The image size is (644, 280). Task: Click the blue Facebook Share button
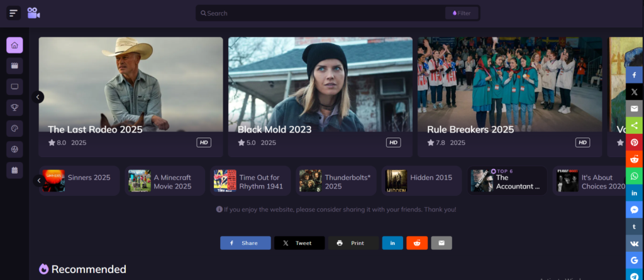246,243
